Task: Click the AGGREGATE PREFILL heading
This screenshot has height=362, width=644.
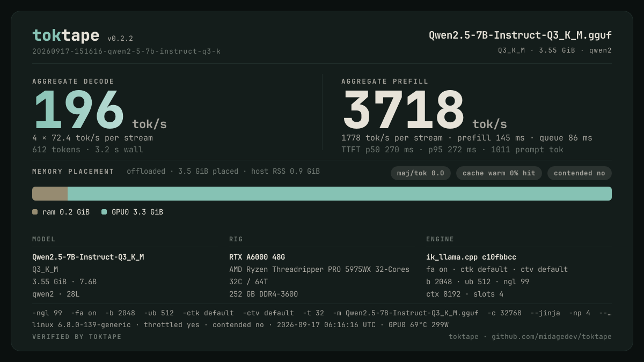Action: 385,82
